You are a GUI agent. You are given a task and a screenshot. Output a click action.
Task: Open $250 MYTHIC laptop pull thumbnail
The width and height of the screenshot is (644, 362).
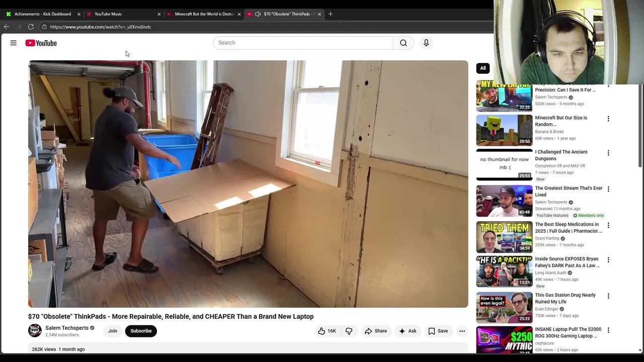click(504, 340)
